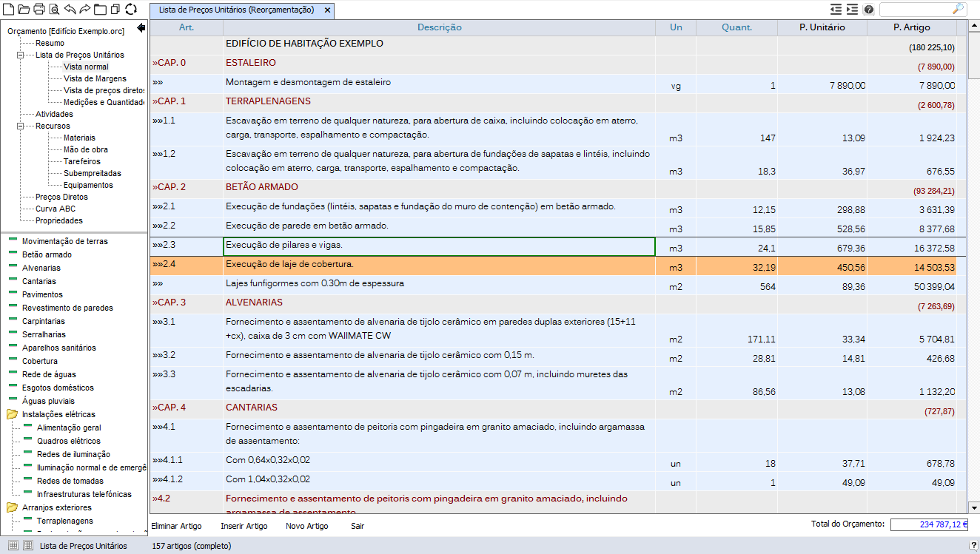
Task: Open Curva ABC in the tree
Action: tap(56, 209)
